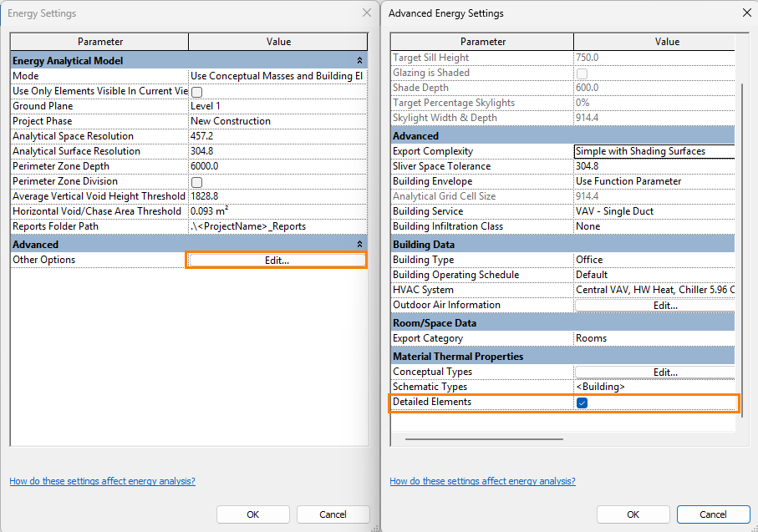Enable Use Only Elements Visible checkbox

coord(197,92)
